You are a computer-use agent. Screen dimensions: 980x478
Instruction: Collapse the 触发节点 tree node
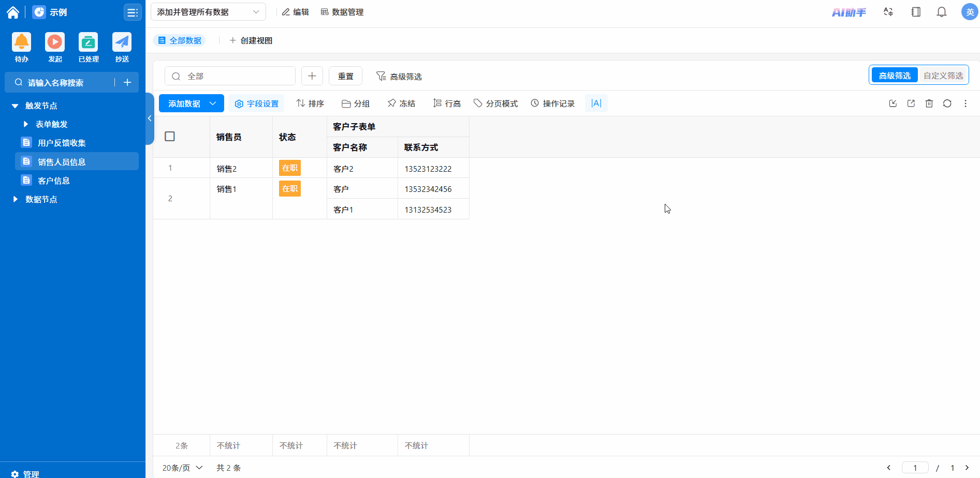15,106
